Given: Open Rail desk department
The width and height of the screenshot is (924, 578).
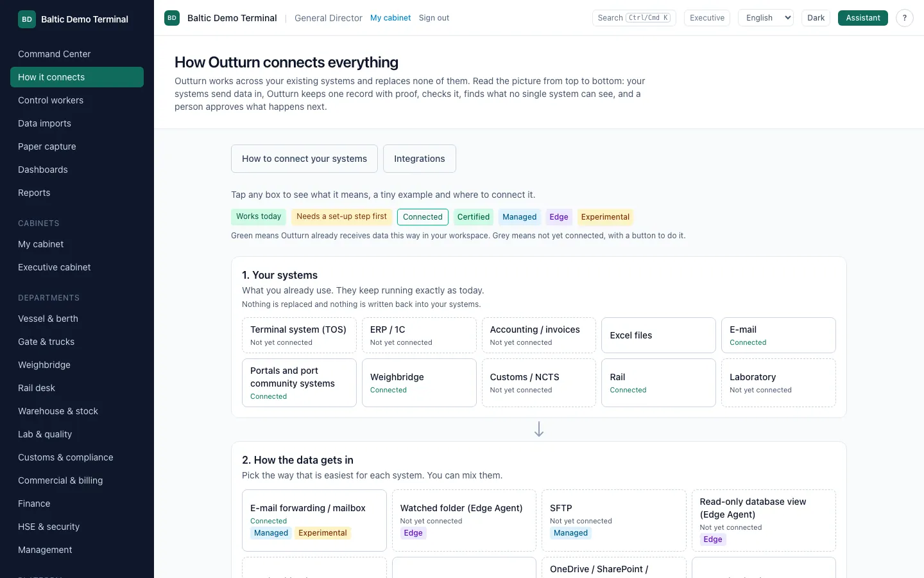Looking at the screenshot, I should [77, 388].
